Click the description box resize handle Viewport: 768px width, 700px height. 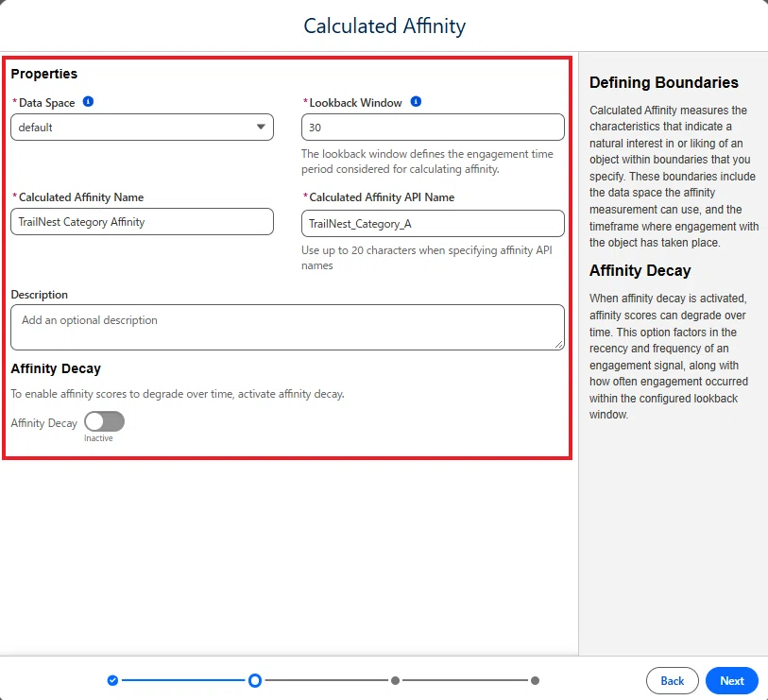(x=559, y=345)
